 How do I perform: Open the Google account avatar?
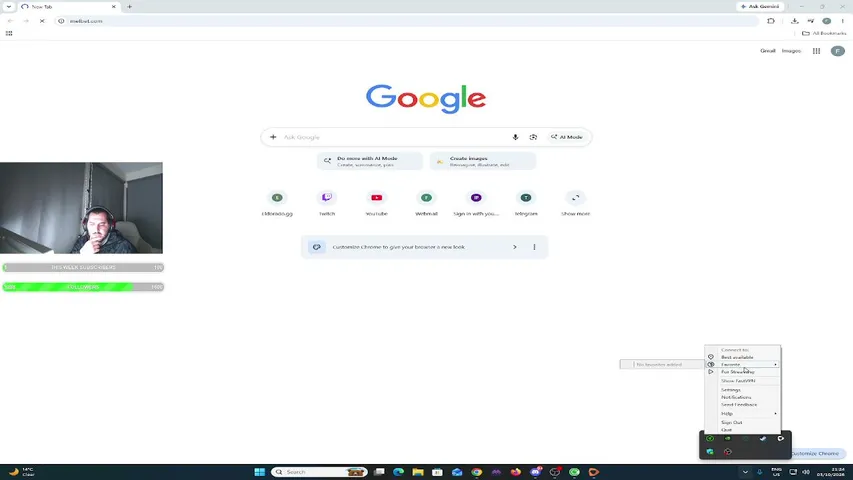pos(838,51)
